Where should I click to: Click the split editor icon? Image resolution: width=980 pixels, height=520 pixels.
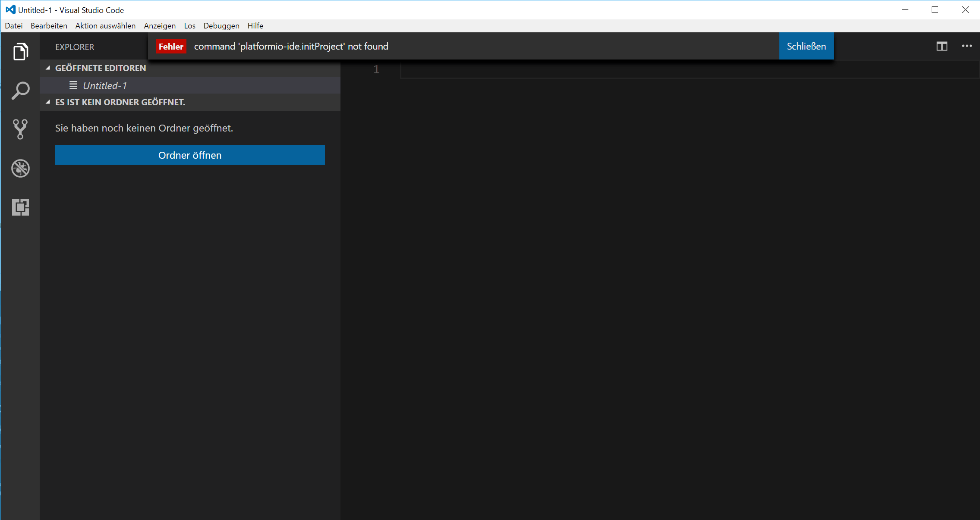[942, 46]
